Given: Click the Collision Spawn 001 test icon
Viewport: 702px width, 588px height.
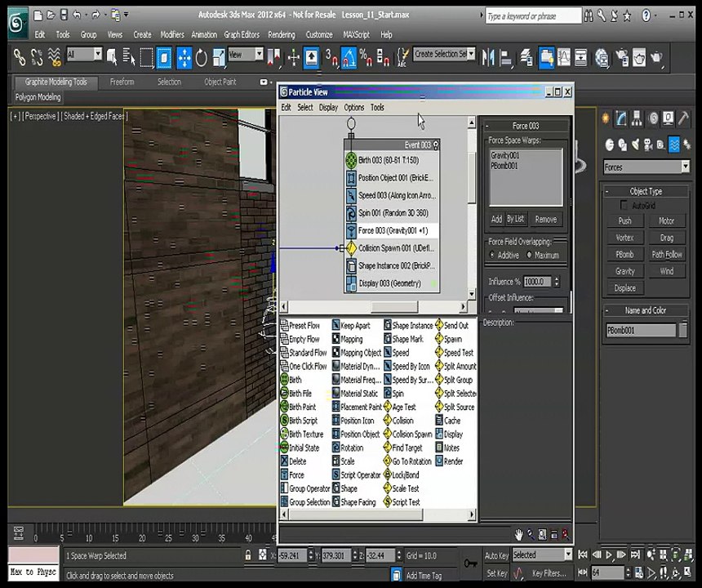Looking at the screenshot, I should coord(351,248).
